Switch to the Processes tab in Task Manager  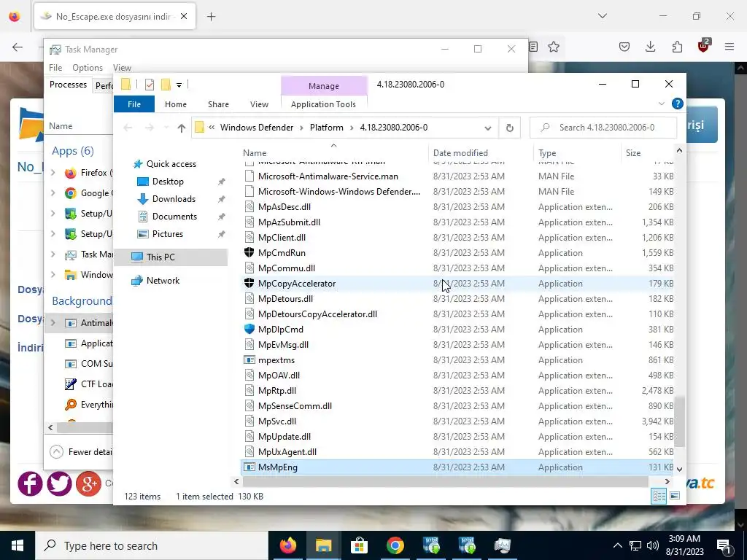(x=68, y=85)
